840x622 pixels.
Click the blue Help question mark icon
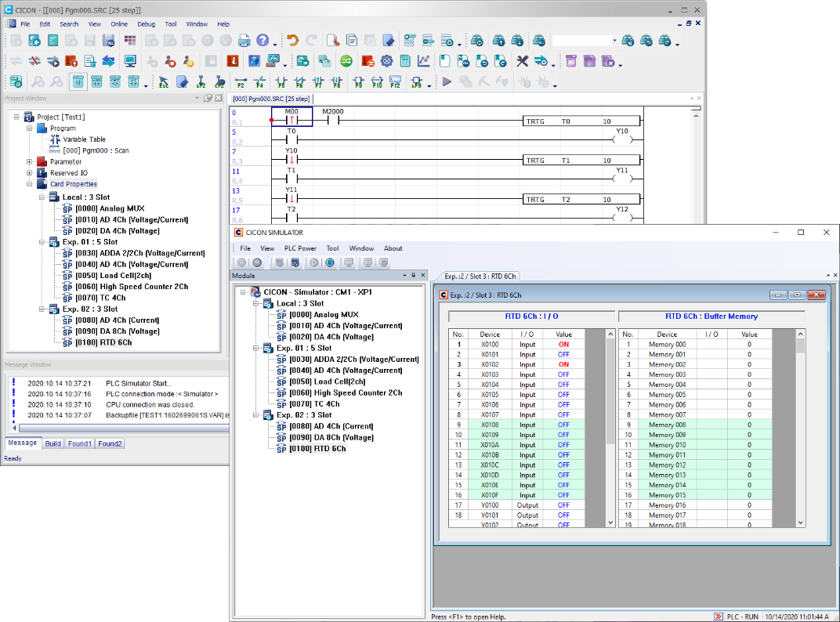click(x=262, y=41)
